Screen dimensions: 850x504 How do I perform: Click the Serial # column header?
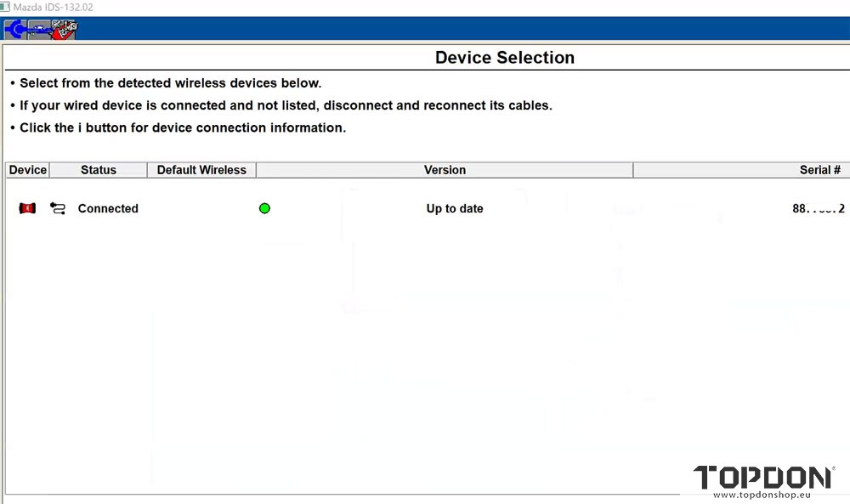point(741,170)
